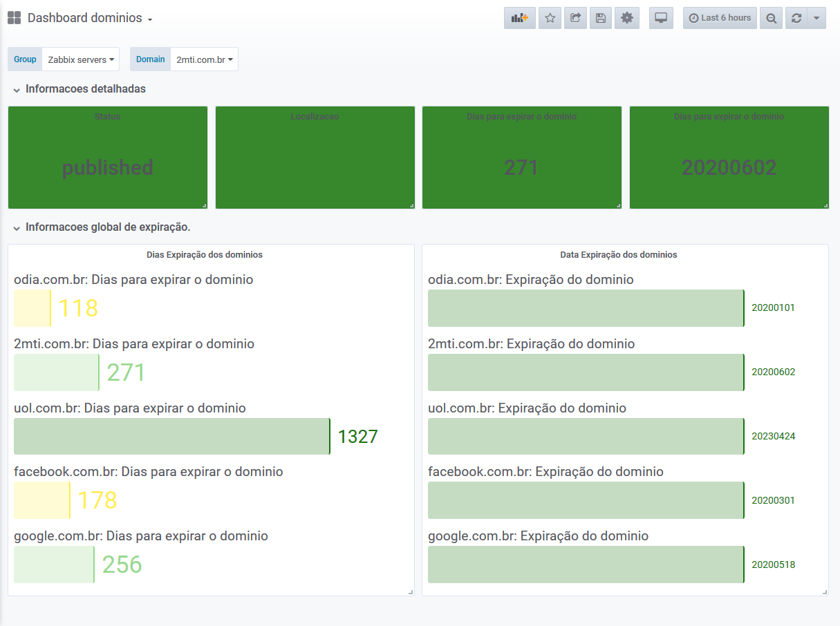Open the refresh interval dropdown arrow
The width and height of the screenshot is (840, 626).
point(816,18)
